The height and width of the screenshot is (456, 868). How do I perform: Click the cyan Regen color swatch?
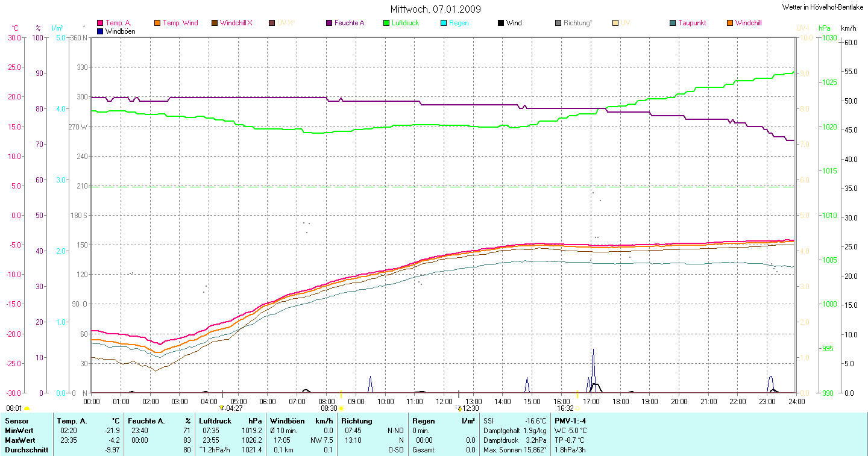coord(444,23)
